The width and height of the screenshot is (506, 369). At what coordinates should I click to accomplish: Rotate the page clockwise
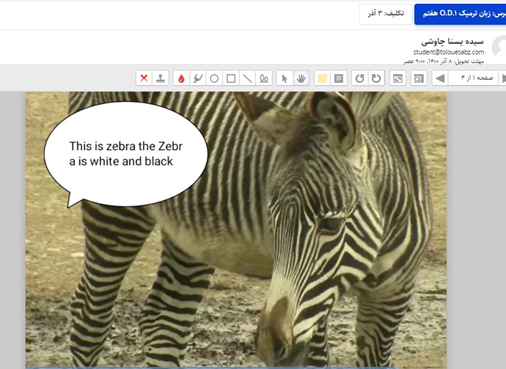click(x=376, y=78)
